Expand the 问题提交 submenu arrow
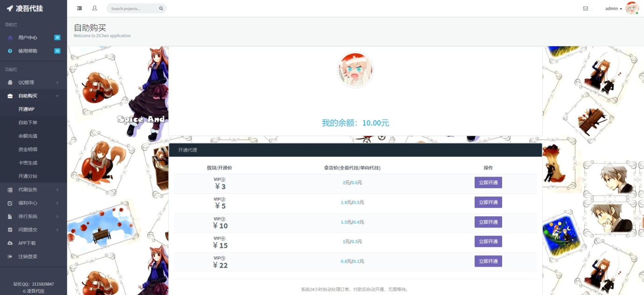Screen dimensions: 644x295 [x=57, y=230]
